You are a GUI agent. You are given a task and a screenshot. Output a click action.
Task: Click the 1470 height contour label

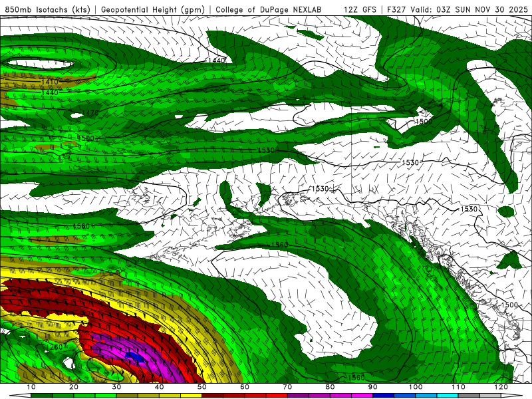tap(90, 112)
